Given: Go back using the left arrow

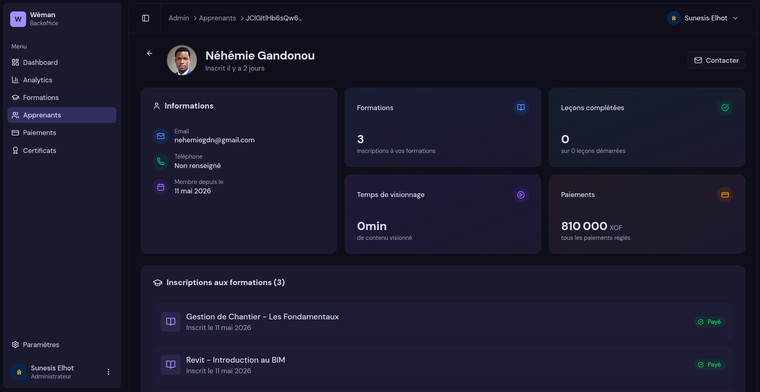Looking at the screenshot, I should pyautogui.click(x=150, y=53).
